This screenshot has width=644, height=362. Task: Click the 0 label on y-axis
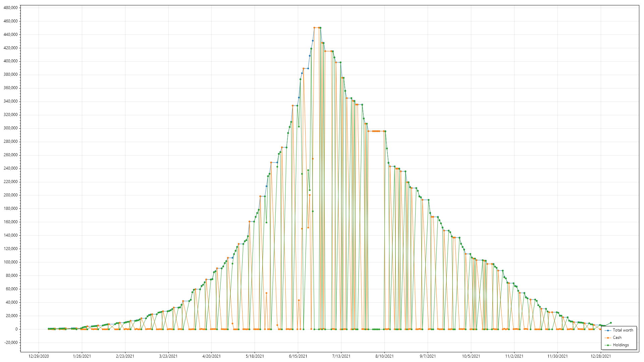(x=16, y=329)
